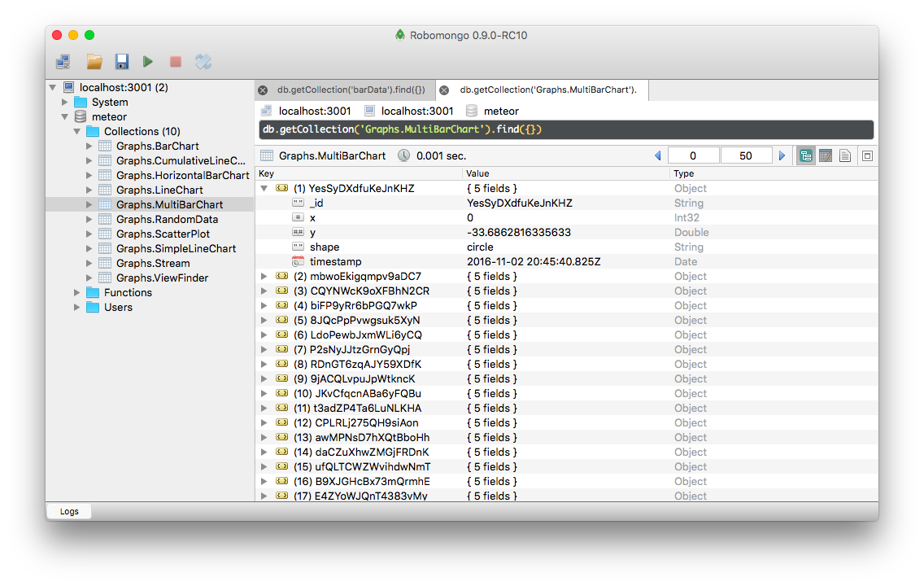Select the Graphs.MultiBarChart query tab
Viewport: 924px width, 586px height.
pos(543,90)
